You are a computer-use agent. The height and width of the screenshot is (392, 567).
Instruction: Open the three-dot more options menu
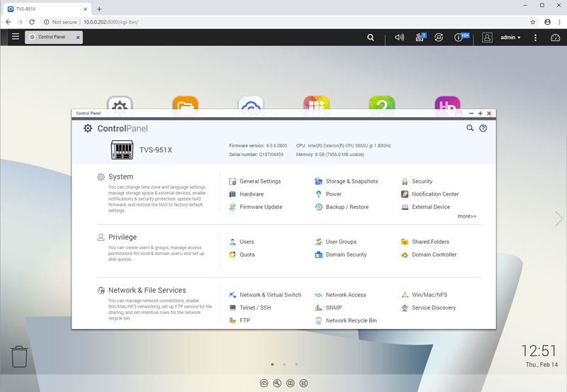pos(536,38)
